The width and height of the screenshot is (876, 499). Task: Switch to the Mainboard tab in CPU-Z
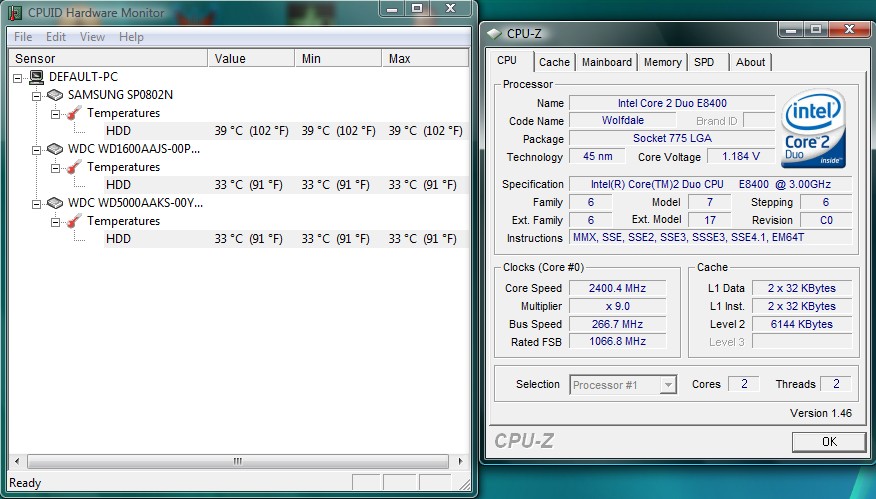point(607,62)
